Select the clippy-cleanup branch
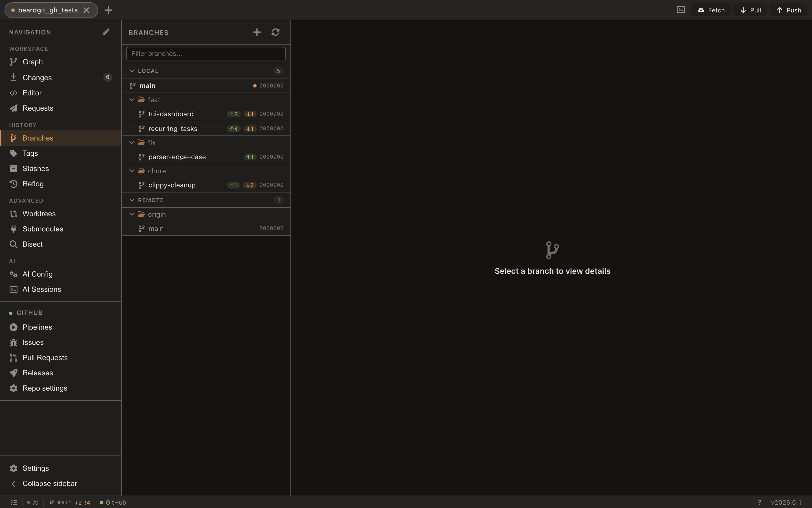Image resolution: width=812 pixels, height=508 pixels. (206, 185)
